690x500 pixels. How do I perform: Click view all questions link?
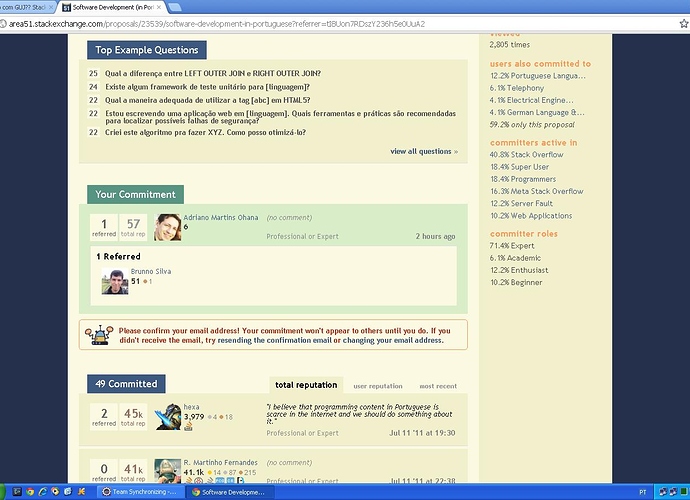[424, 151]
